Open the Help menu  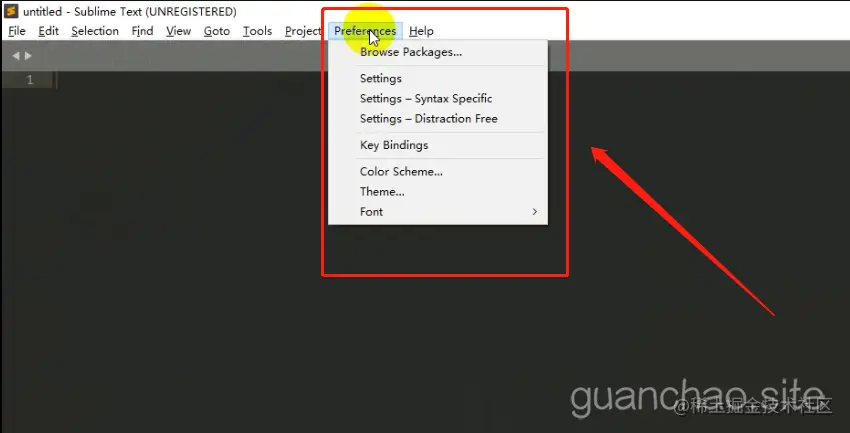coord(421,31)
